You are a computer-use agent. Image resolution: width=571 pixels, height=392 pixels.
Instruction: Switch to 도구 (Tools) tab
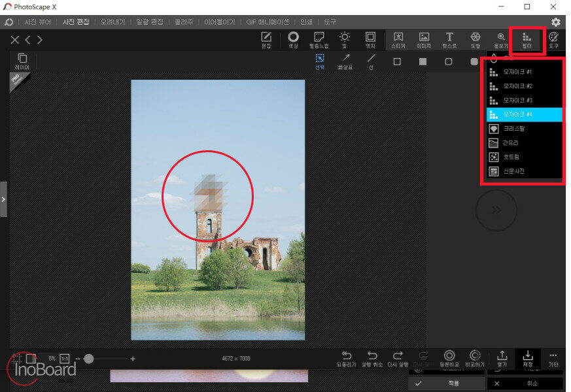tap(330, 22)
